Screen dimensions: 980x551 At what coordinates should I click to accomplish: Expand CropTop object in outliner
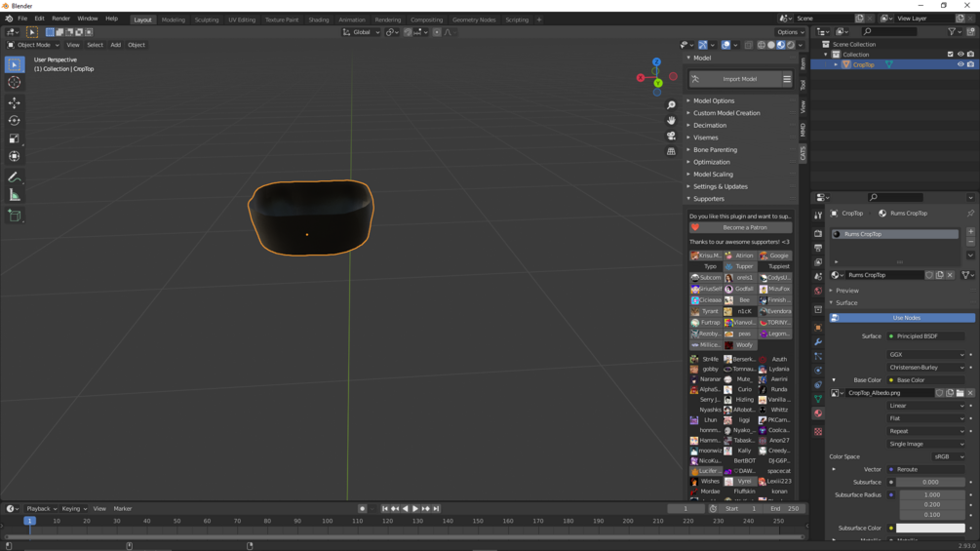click(837, 64)
